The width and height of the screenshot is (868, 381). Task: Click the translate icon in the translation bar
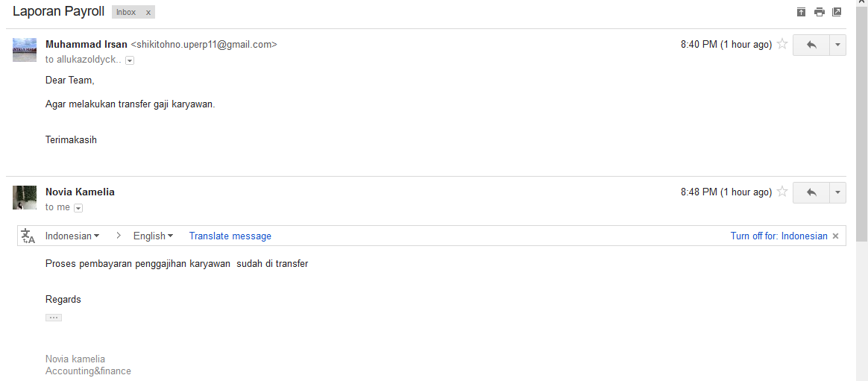28,236
